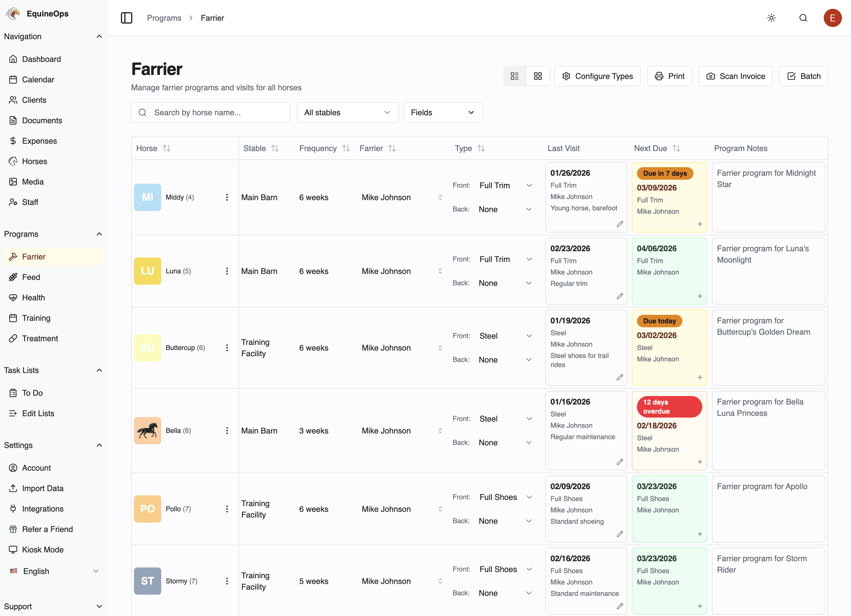Add visit with plus on Bella's next due
Screen dimensions: 851x616
(699, 462)
